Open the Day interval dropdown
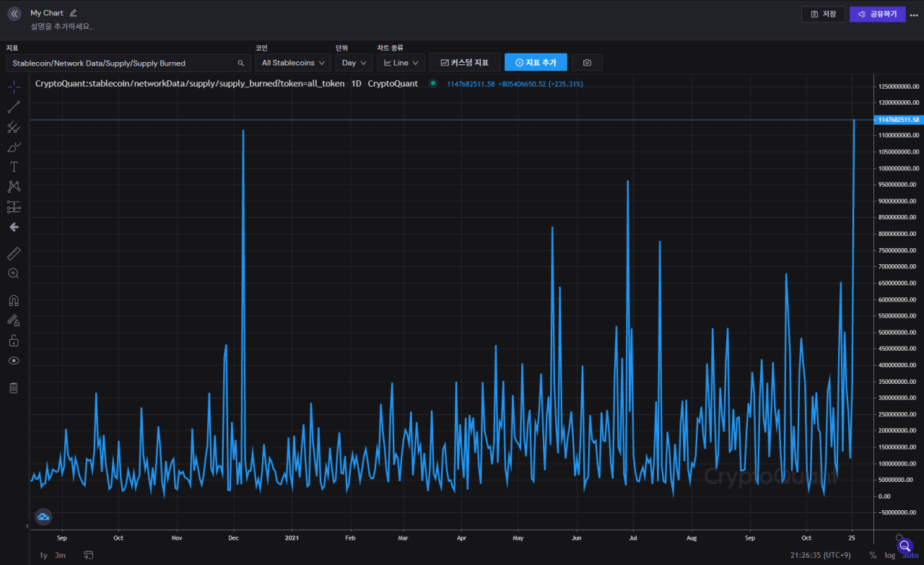 coord(354,63)
